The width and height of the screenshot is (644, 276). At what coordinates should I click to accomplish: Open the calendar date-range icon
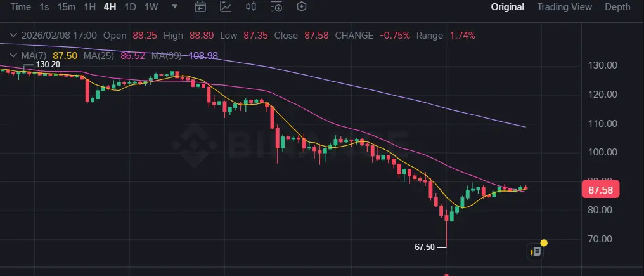[200, 6]
